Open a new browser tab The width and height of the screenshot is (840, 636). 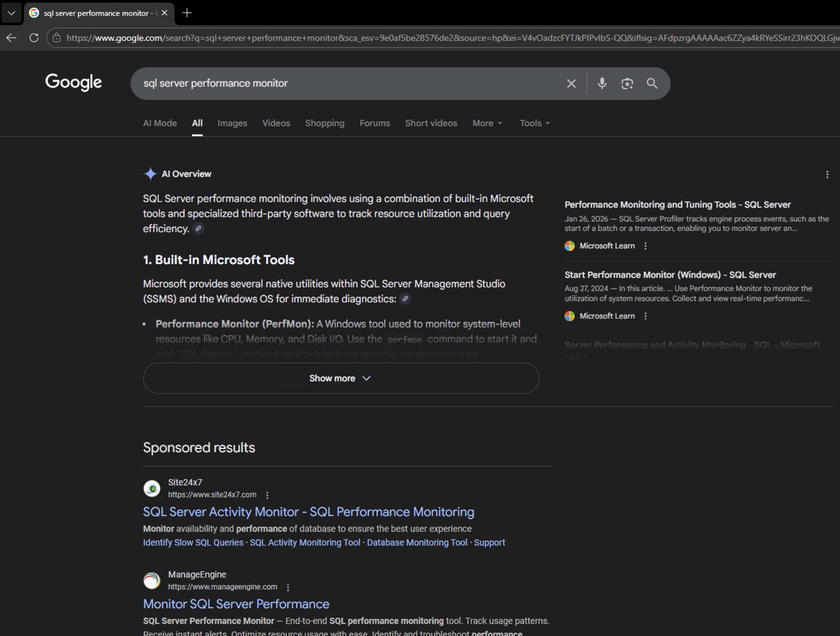(x=187, y=13)
